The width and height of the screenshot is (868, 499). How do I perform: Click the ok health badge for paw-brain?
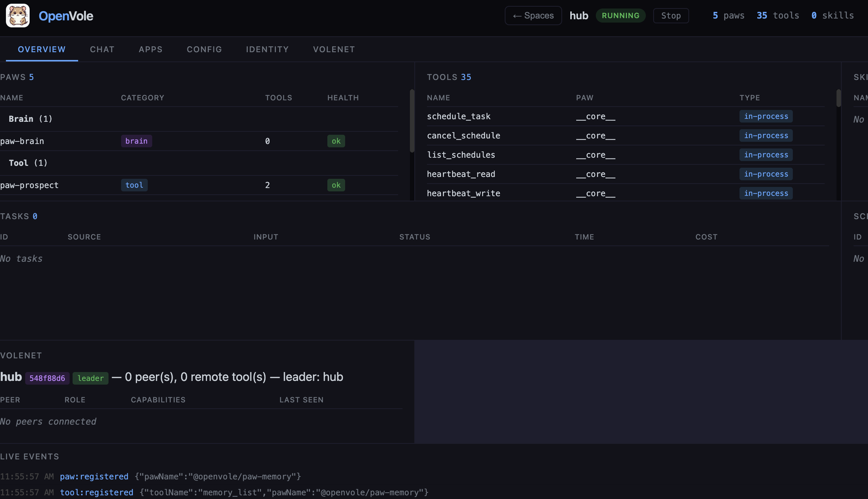(x=336, y=141)
